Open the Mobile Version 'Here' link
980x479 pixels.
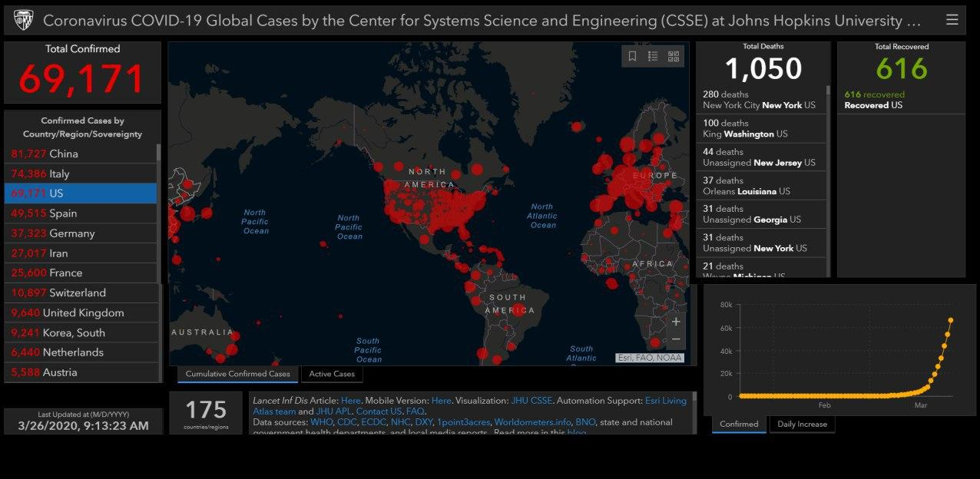click(441, 401)
